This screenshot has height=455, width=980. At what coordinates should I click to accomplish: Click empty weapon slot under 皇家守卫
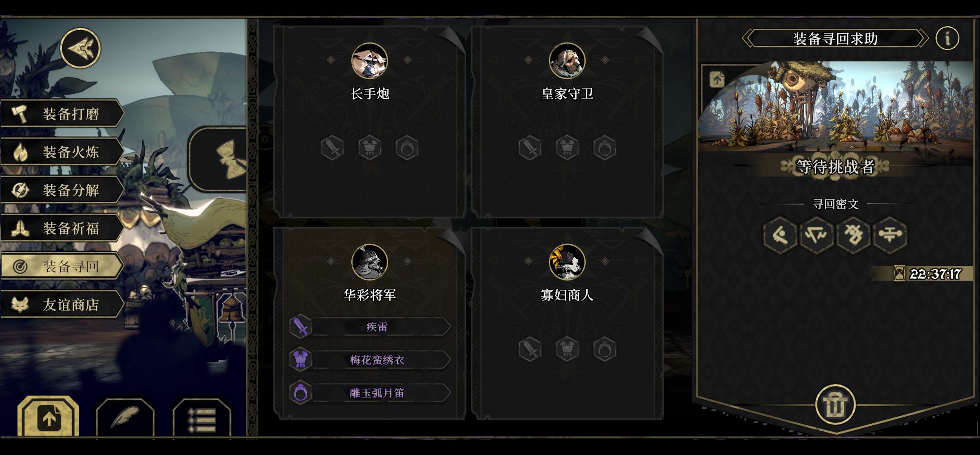pyautogui.click(x=530, y=148)
